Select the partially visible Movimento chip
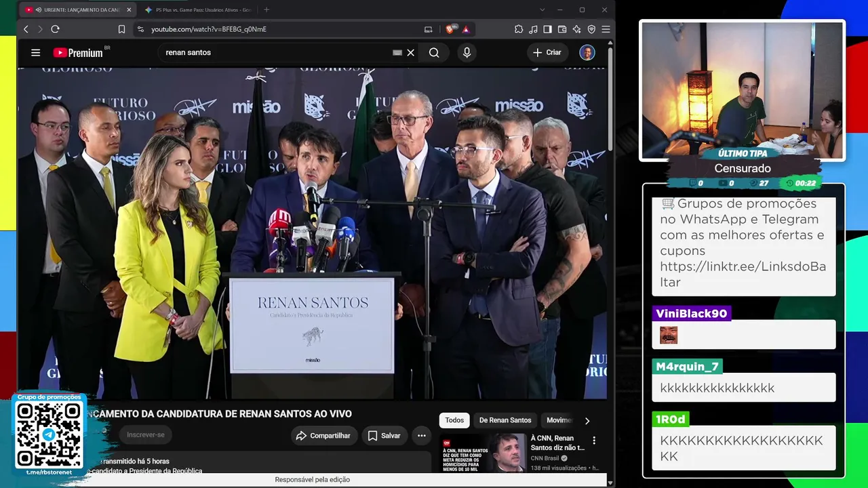This screenshot has height=488, width=868. pos(559,420)
